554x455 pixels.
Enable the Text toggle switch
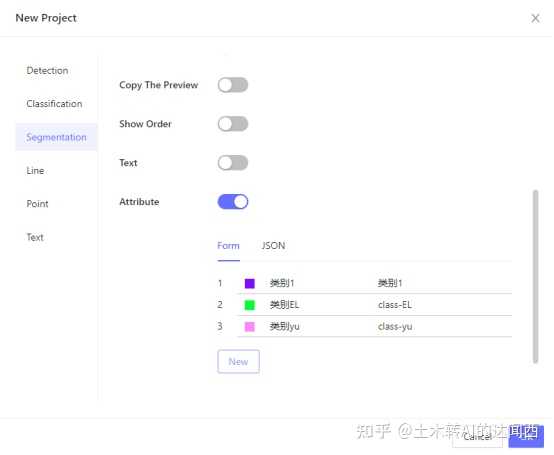tap(232, 163)
